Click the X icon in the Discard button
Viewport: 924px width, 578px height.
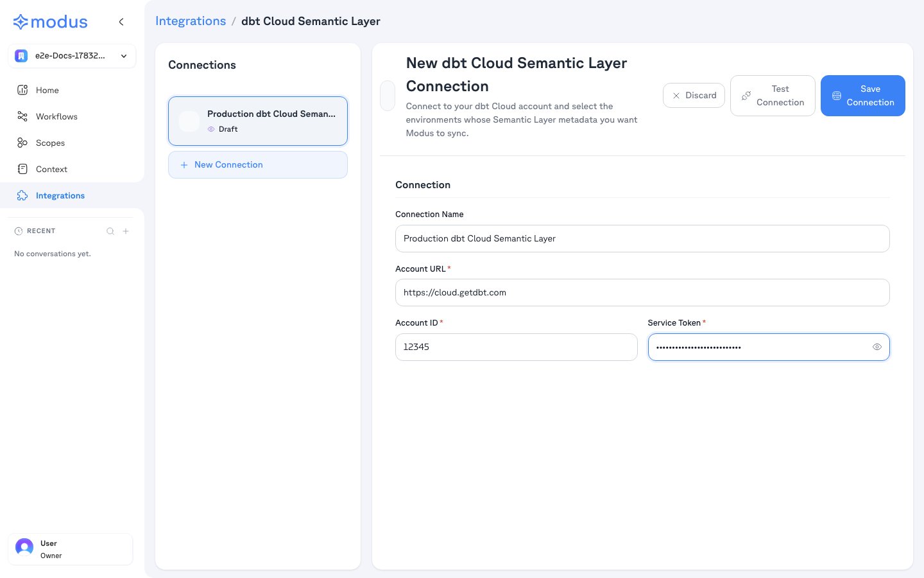click(676, 96)
